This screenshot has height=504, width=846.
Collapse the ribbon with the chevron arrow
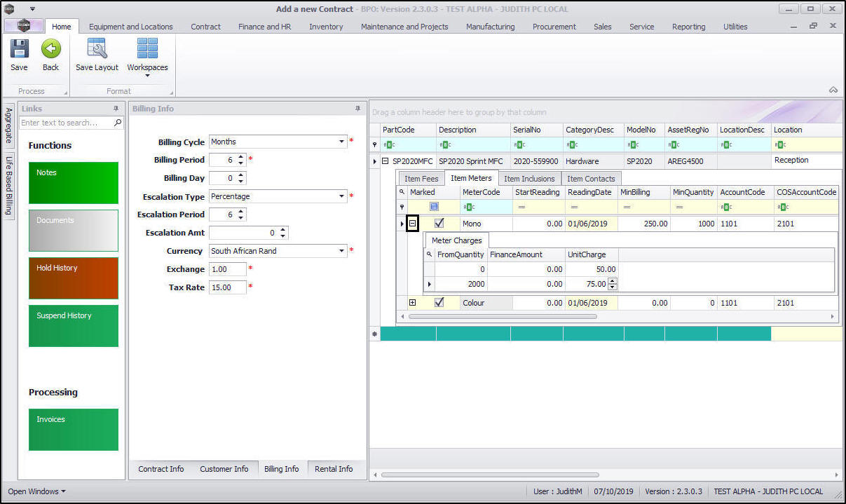coord(833,90)
